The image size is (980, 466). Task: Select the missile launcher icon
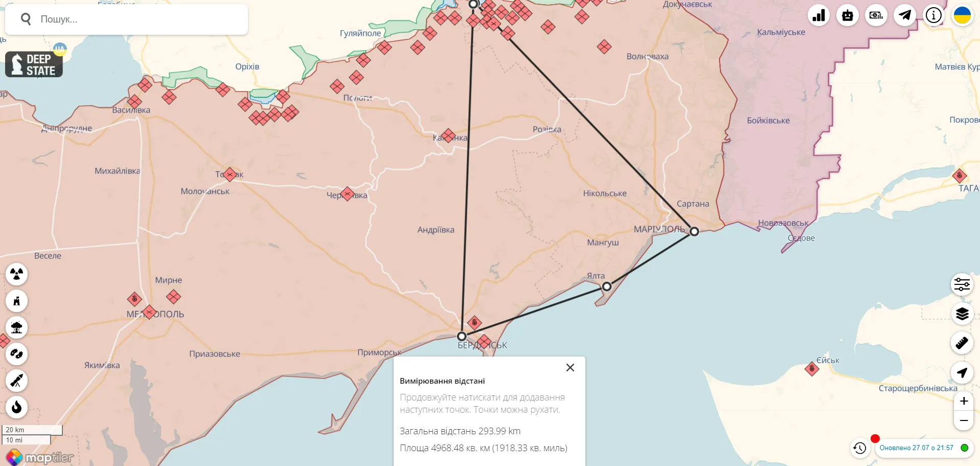(16, 381)
